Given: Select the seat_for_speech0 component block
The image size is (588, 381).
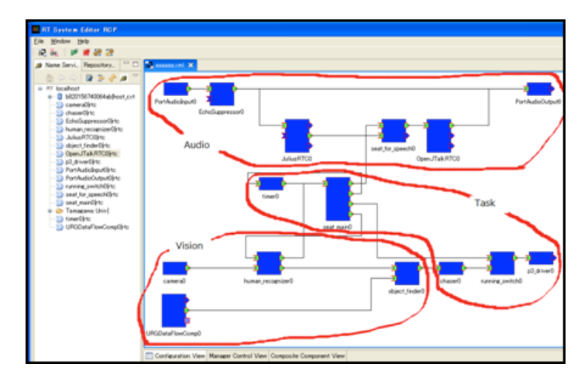Looking at the screenshot, I should (394, 131).
